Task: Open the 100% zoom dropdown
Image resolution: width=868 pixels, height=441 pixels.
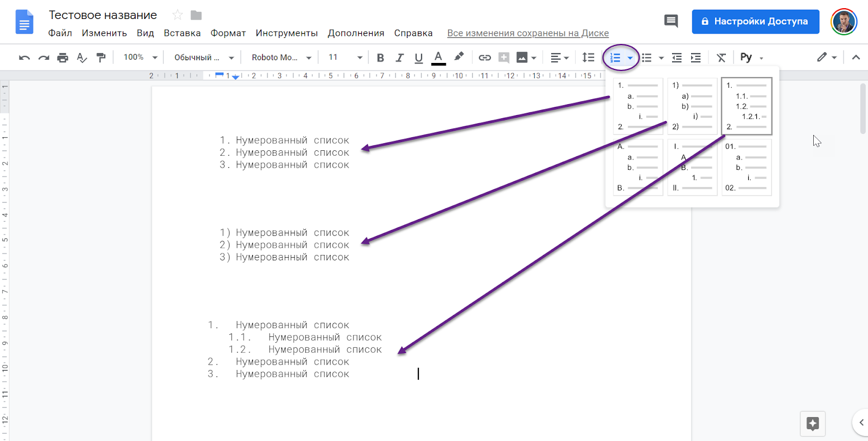Action: tap(140, 57)
